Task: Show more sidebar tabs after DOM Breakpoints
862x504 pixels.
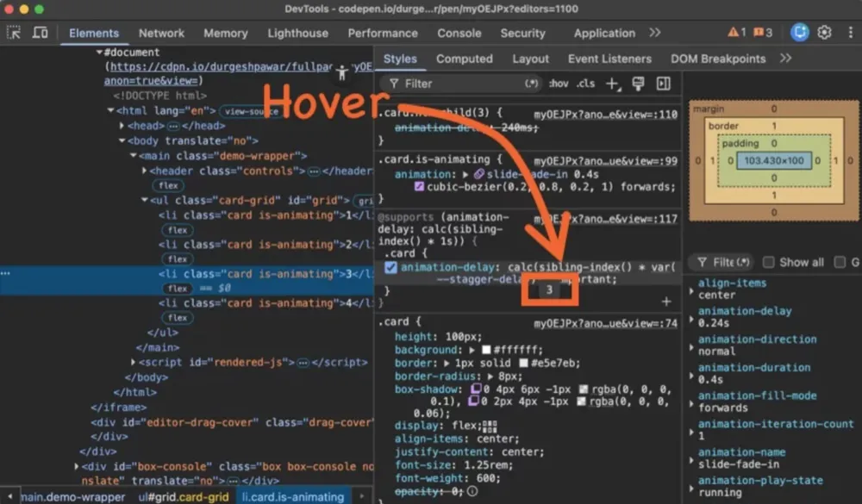Action: click(785, 59)
